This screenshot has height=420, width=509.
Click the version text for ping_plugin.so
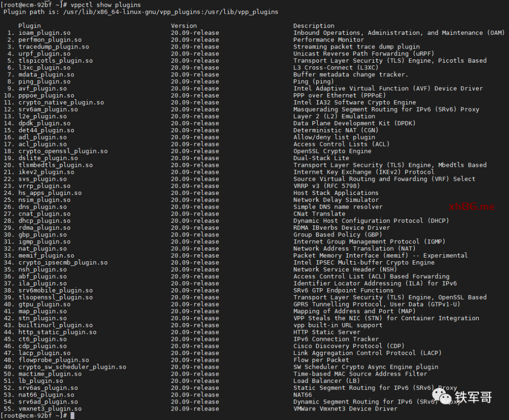pyautogui.click(x=195, y=81)
